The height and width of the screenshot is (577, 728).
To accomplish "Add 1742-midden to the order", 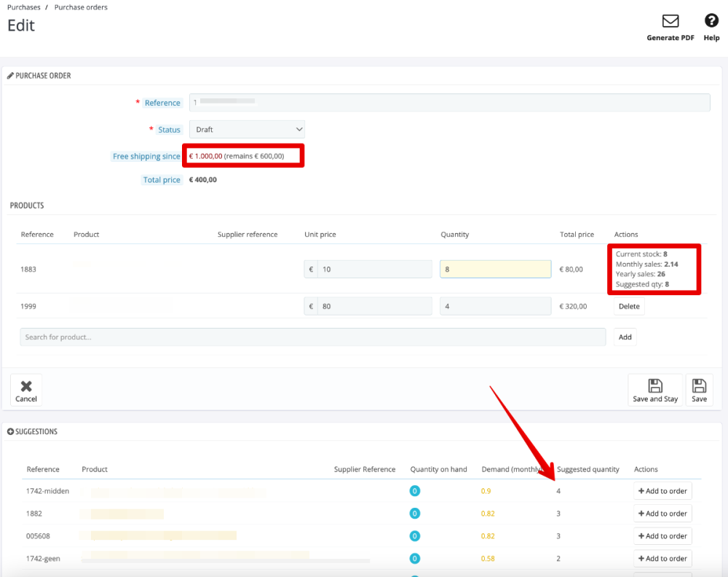I will pyautogui.click(x=662, y=491).
